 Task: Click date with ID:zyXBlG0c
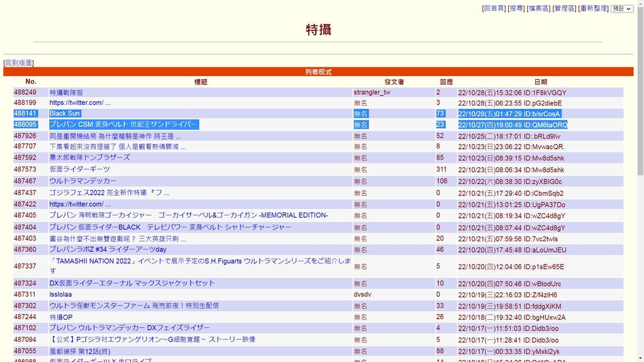[x=510, y=182]
